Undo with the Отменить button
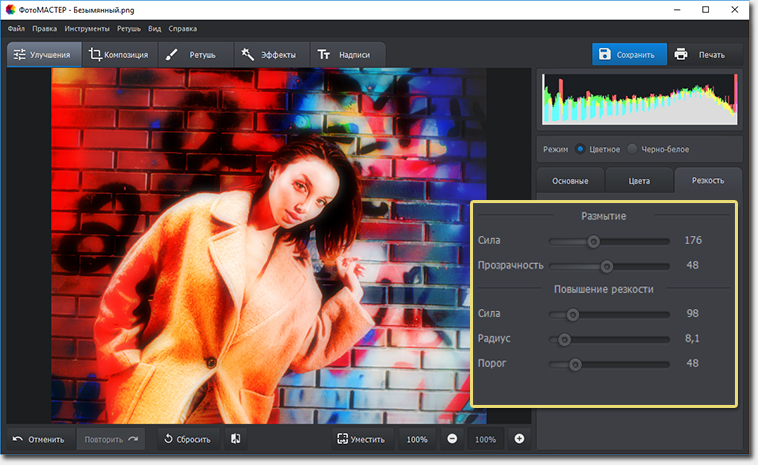 [x=39, y=439]
